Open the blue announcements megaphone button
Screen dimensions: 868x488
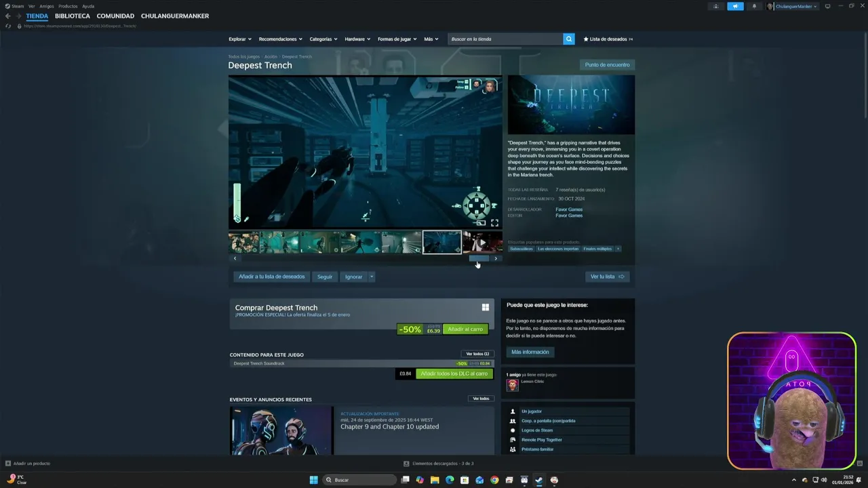point(735,6)
